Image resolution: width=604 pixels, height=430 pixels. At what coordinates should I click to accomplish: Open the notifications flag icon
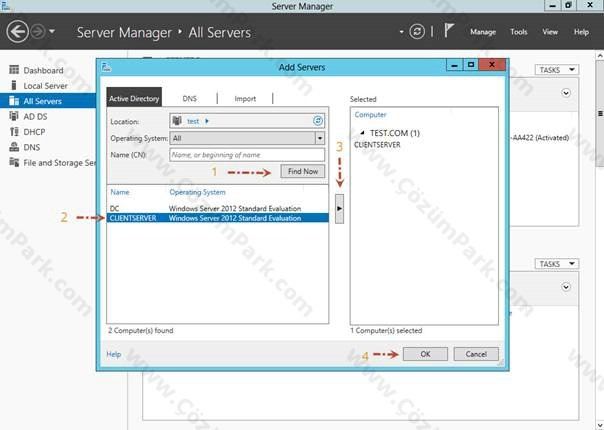point(449,30)
